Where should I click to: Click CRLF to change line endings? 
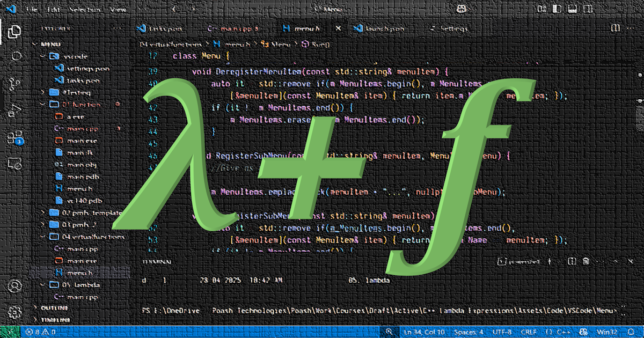(528, 332)
